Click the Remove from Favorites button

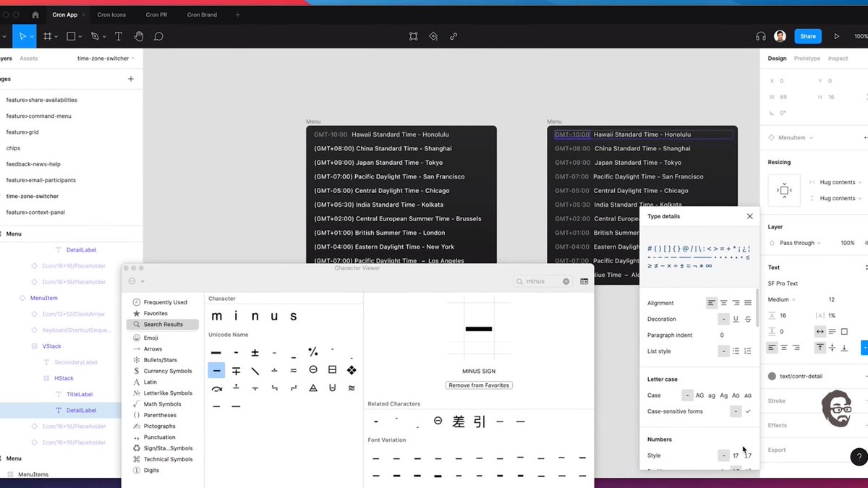(x=479, y=385)
